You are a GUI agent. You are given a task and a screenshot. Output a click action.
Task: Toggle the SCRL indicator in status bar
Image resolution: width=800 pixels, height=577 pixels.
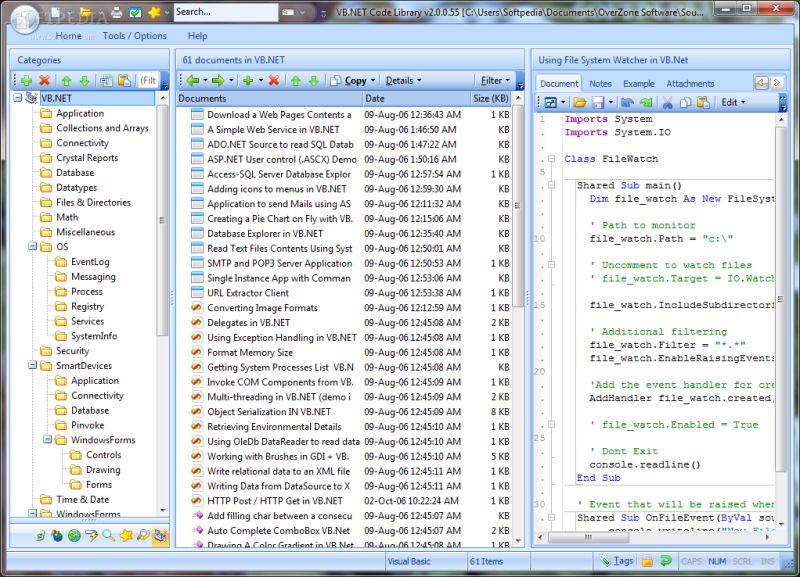[741, 561]
